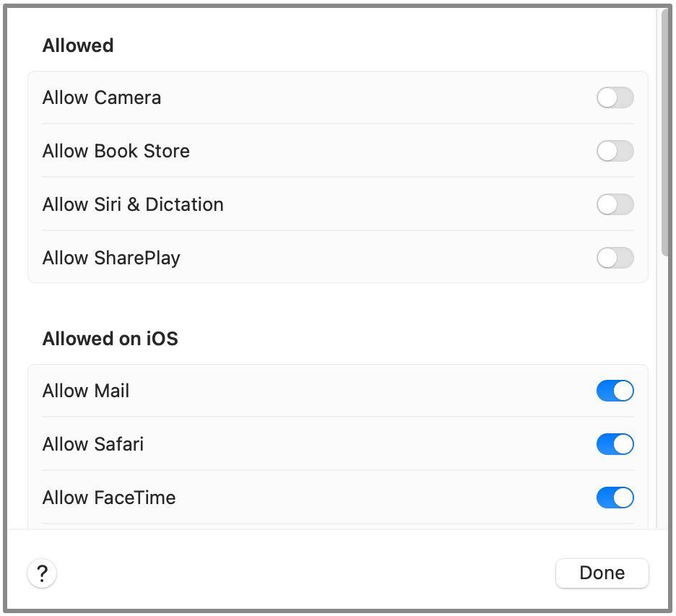Image resolution: width=676 pixels, height=616 pixels.
Task: Click the Allowed on iOS heading
Action: point(110,339)
